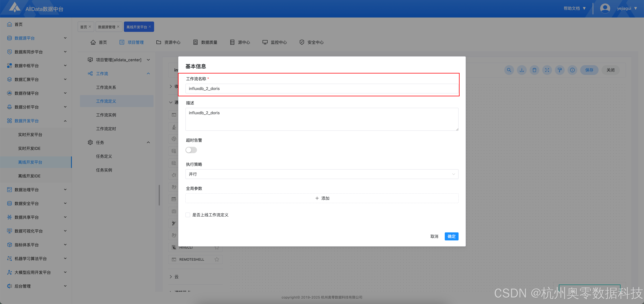Open 源中心 top menu
The height and width of the screenshot is (304, 644).
[x=240, y=42]
